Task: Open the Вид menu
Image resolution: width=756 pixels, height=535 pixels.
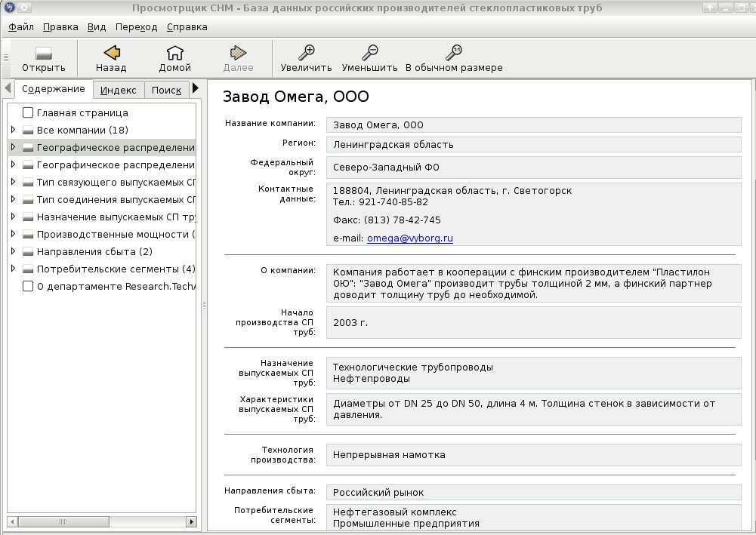Action: point(97,27)
